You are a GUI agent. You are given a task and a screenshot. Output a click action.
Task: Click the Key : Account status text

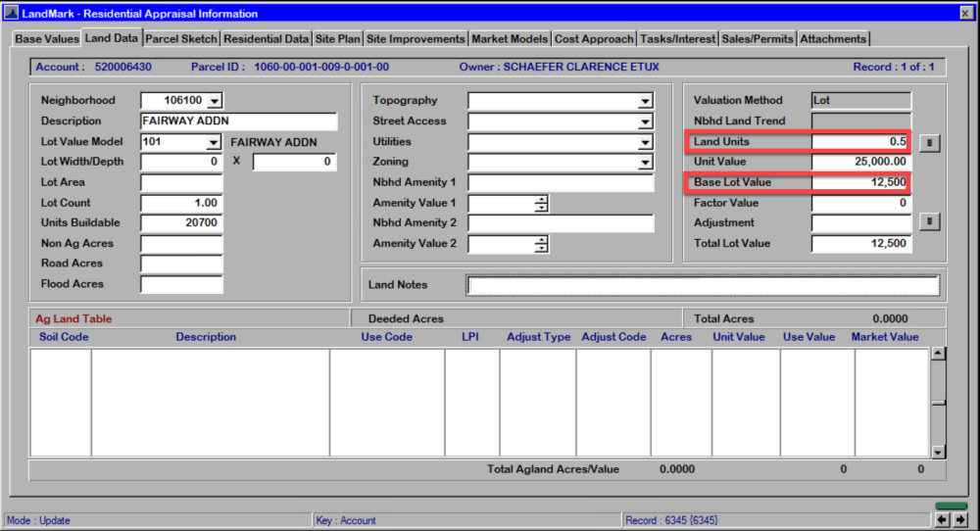coord(346,520)
